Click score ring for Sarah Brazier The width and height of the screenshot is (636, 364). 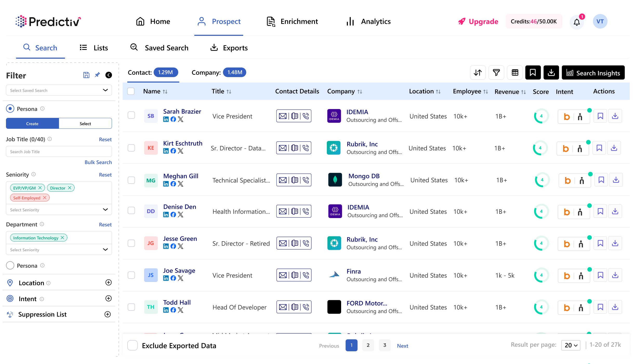click(541, 116)
